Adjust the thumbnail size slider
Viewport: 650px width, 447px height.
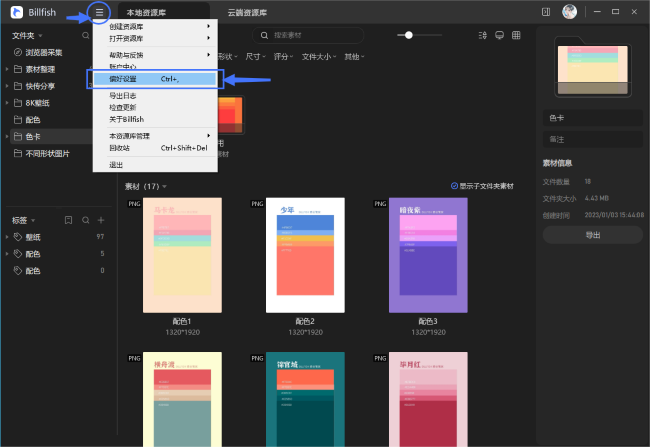tap(407, 35)
